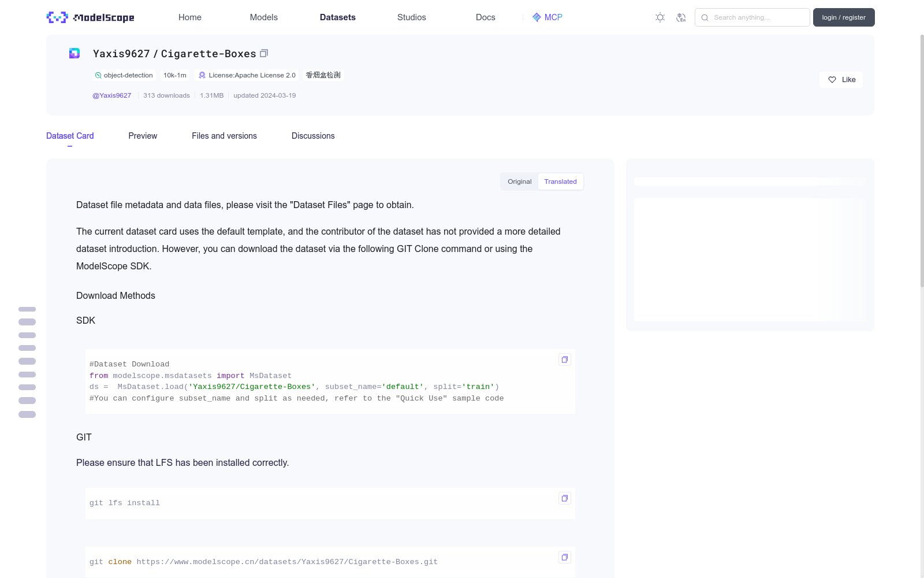This screenshot has width=924, height=578.
Task: Click the '313 downloads' text
Action: (x=166, y=95)
